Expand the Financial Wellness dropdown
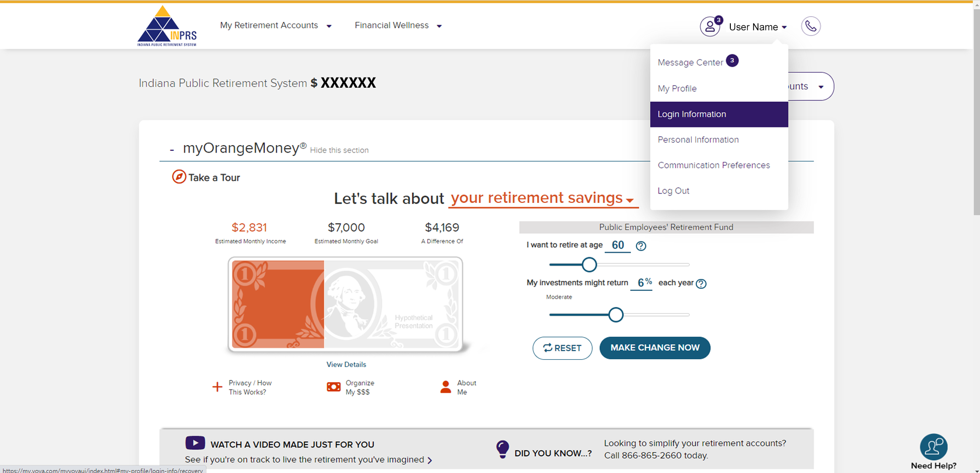980x473 pixels. click(x=398, y=26)
